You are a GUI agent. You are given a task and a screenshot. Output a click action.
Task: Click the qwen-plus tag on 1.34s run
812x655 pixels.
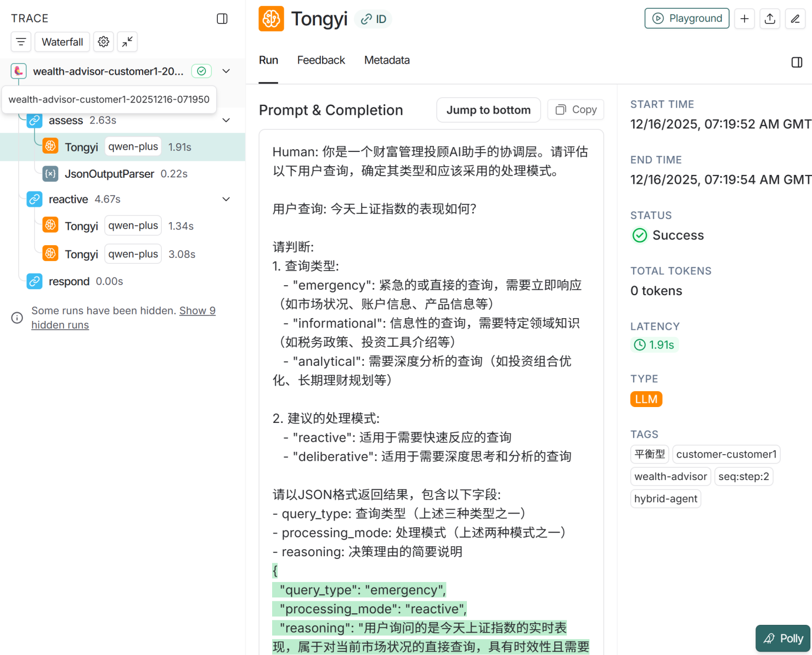coord(133,225)
